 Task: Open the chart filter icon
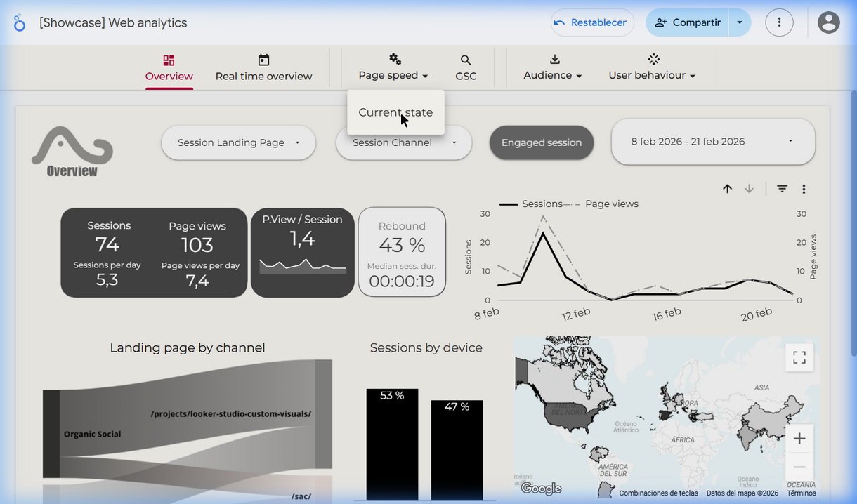pos(782,189)
